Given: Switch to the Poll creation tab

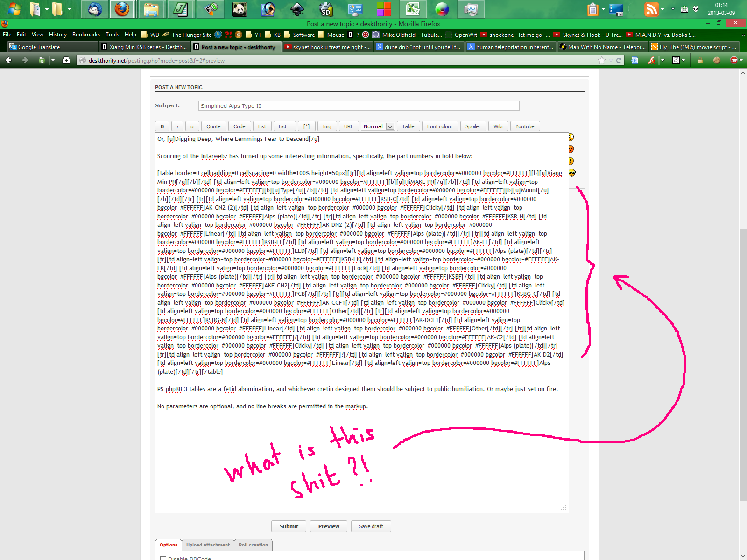Looking at the screenshot, I should pyautogui.click(x=253, y=545).
